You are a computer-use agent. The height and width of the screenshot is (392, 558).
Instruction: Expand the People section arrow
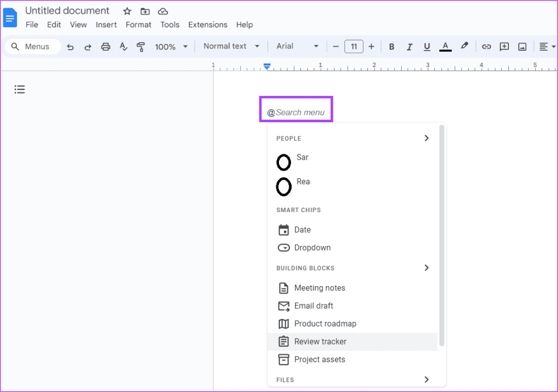[x=426, y=138]
